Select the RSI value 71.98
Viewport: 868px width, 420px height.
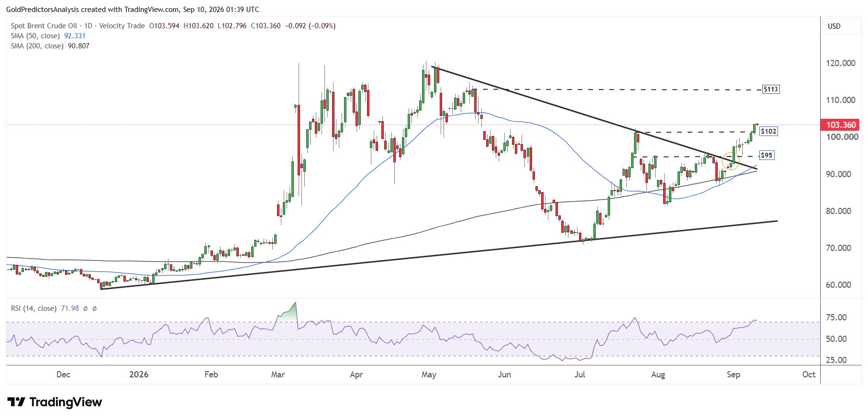[x=70, y=308]
